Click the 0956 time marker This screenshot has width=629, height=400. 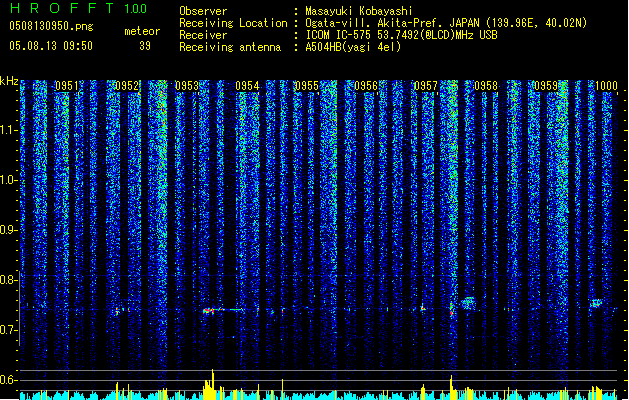click(x=366, y=86)
